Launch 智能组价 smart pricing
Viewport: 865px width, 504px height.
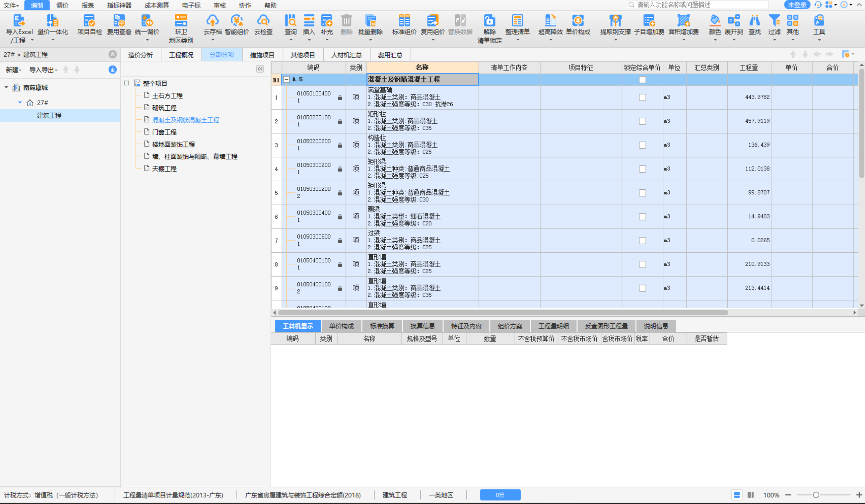[237, 25]
